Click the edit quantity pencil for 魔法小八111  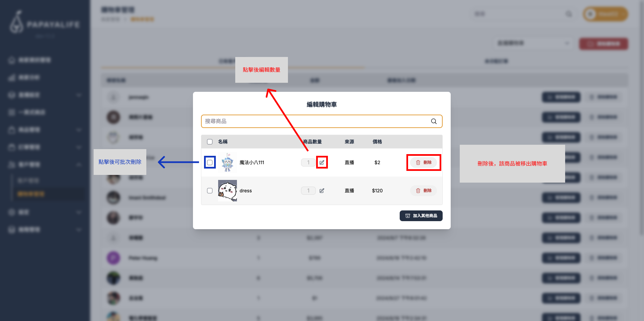click(321, 163)
